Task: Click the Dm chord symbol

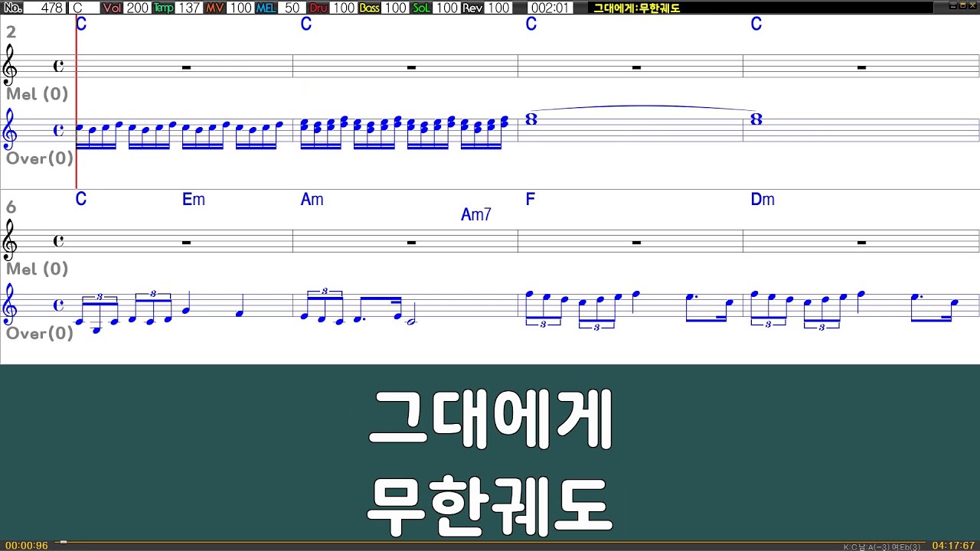Action: (763, 200)
